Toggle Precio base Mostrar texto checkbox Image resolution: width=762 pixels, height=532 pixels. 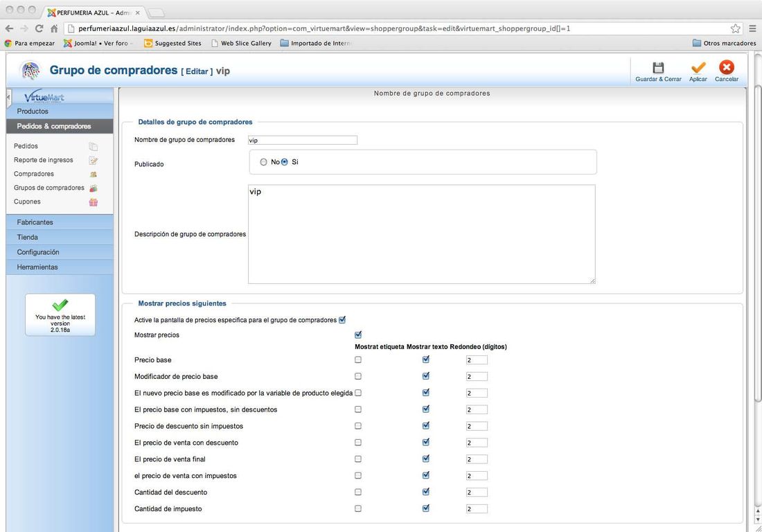click(x=426, y=360)
